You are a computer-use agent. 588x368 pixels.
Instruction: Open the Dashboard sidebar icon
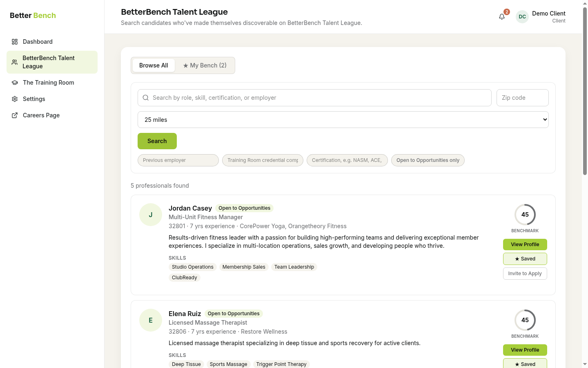[15, 42]
